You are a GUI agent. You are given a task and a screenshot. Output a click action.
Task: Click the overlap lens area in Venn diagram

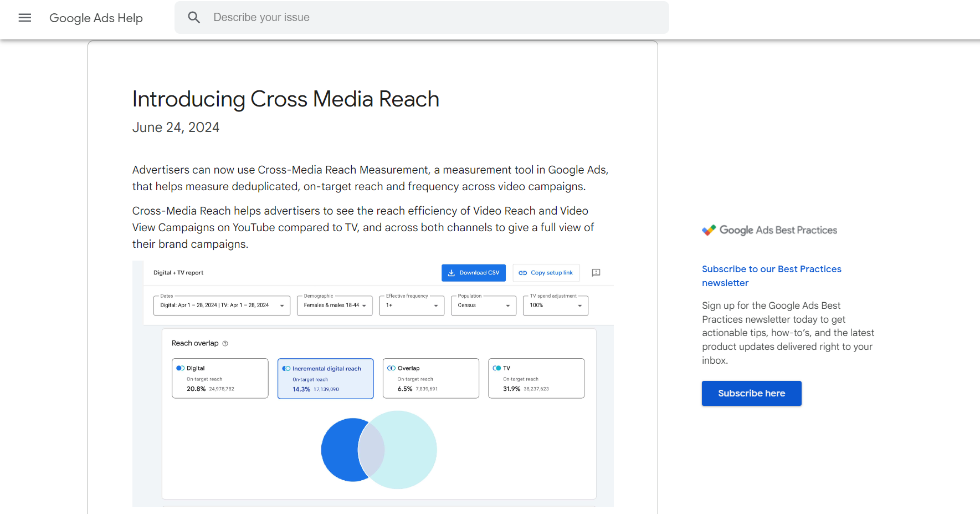[371, 450]
